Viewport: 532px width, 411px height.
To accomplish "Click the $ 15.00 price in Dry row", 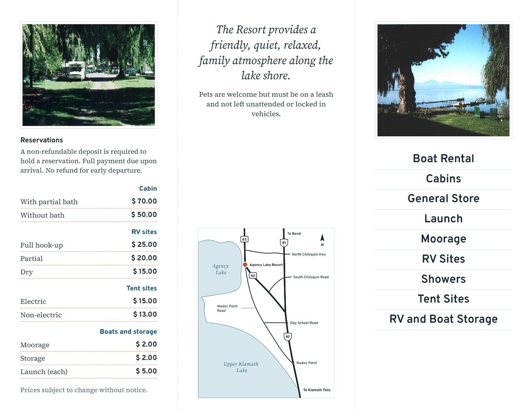I will coord(145,271).
